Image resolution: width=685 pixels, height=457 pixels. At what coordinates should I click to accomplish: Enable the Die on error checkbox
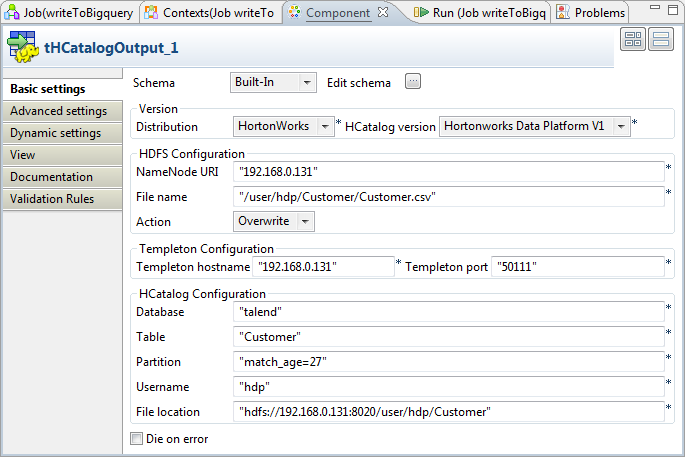[137, 438]
